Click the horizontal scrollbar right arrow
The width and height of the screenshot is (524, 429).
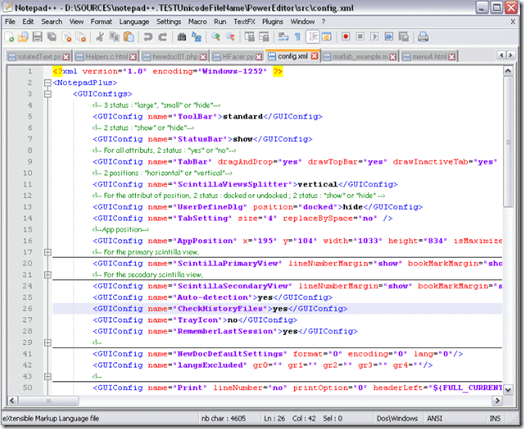[x=497, y=400]
